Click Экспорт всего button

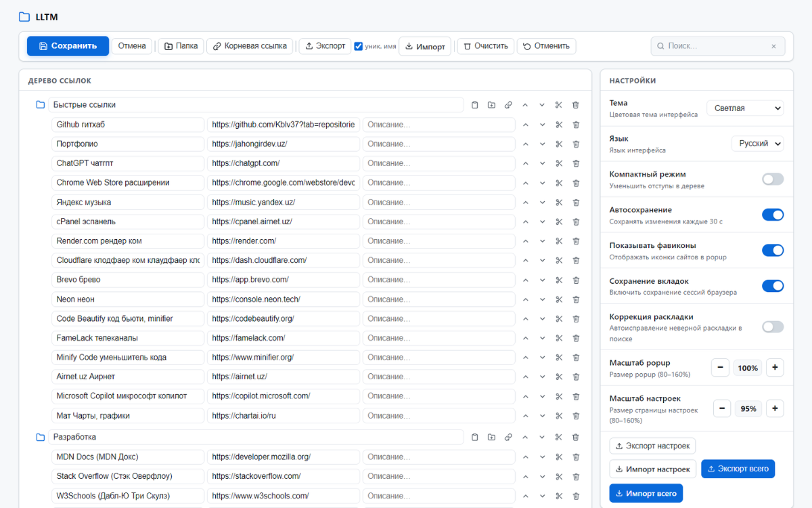738,469
